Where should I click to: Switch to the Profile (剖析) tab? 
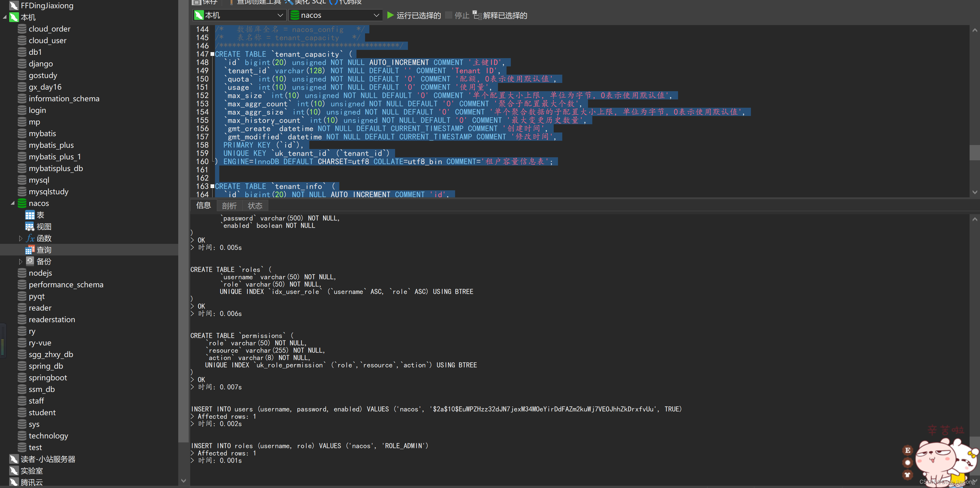pyautogui.click(x=229, y=206)
